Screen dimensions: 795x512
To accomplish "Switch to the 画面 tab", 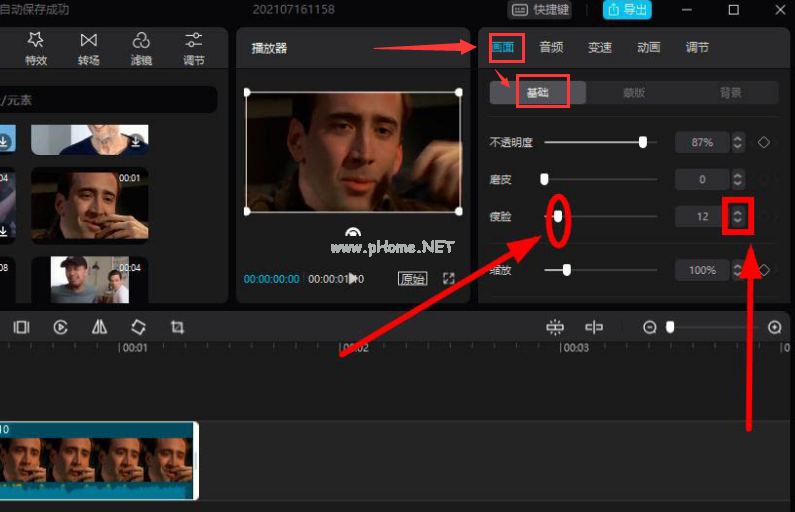I will click(x=503, y=48).
